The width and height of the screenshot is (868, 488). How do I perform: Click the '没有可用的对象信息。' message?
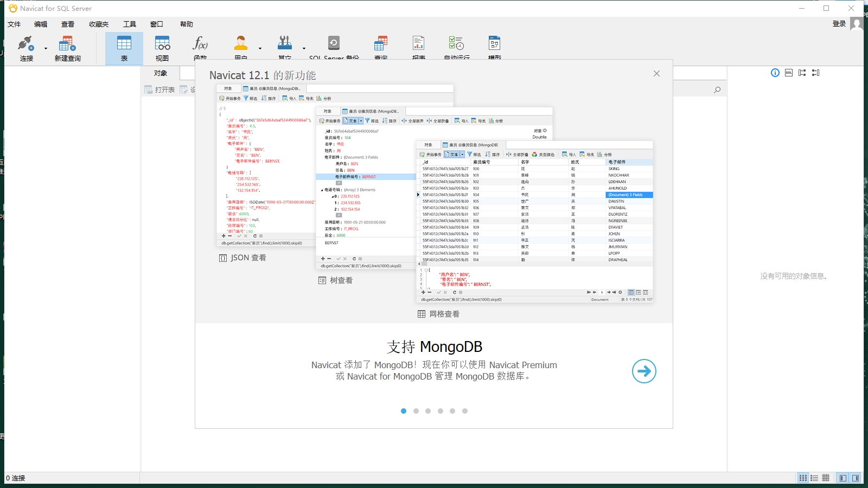tap(795, 276)
